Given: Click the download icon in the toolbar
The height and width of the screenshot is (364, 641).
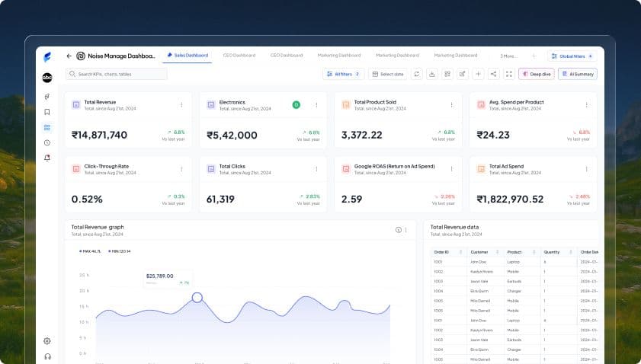Looking at the screenshot, I should (x=431, y=74).
